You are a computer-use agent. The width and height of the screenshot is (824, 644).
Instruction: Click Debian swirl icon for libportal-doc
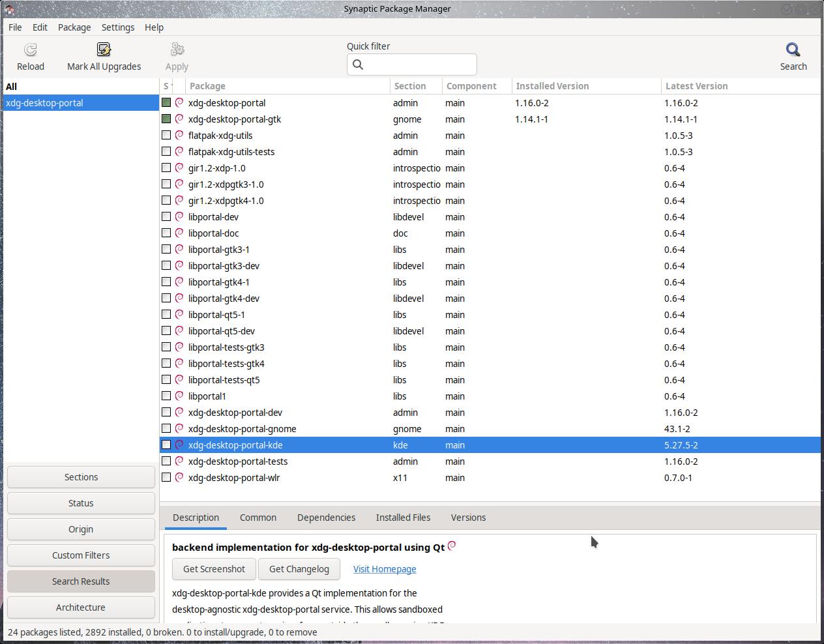coord(179,233)
